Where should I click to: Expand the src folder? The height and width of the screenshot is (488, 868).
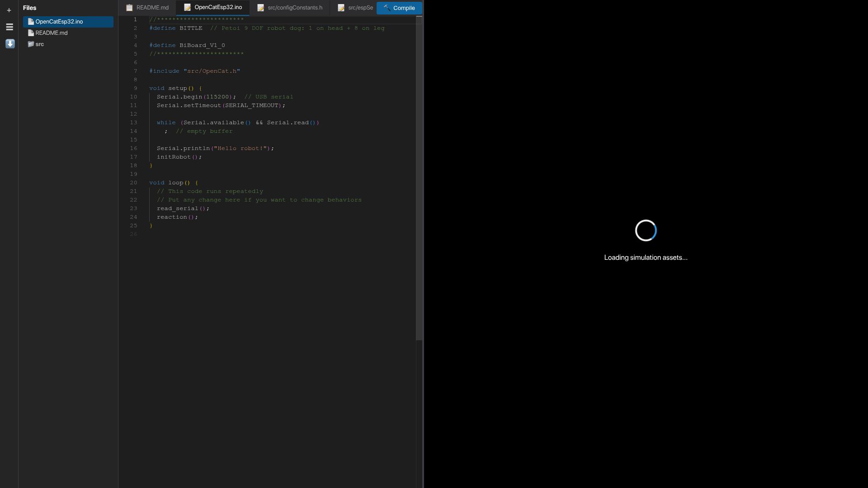68,44
